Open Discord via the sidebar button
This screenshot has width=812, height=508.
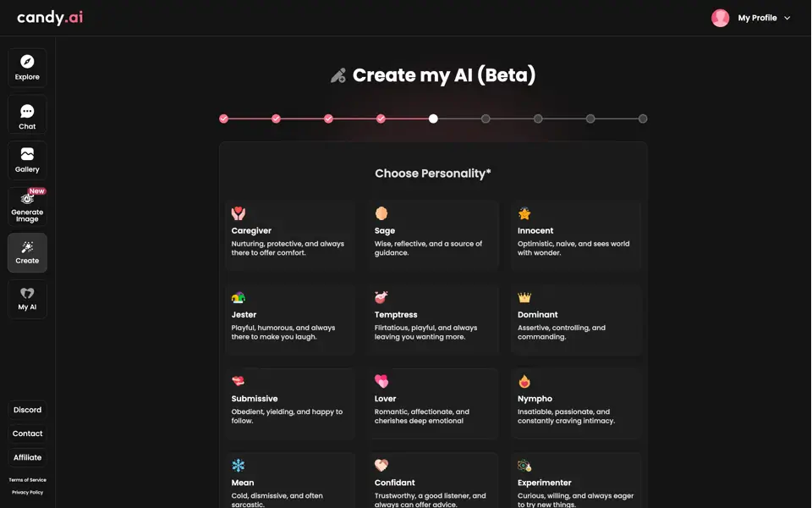[27, 409]
